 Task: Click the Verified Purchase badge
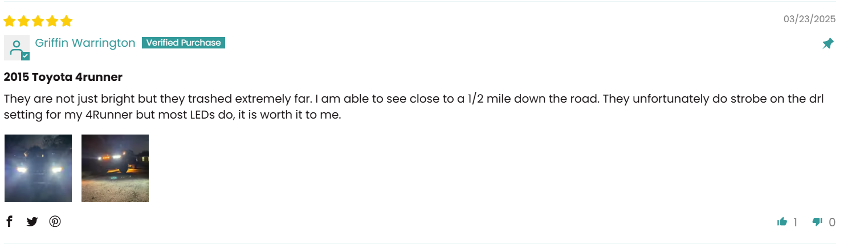coord(184,43)
